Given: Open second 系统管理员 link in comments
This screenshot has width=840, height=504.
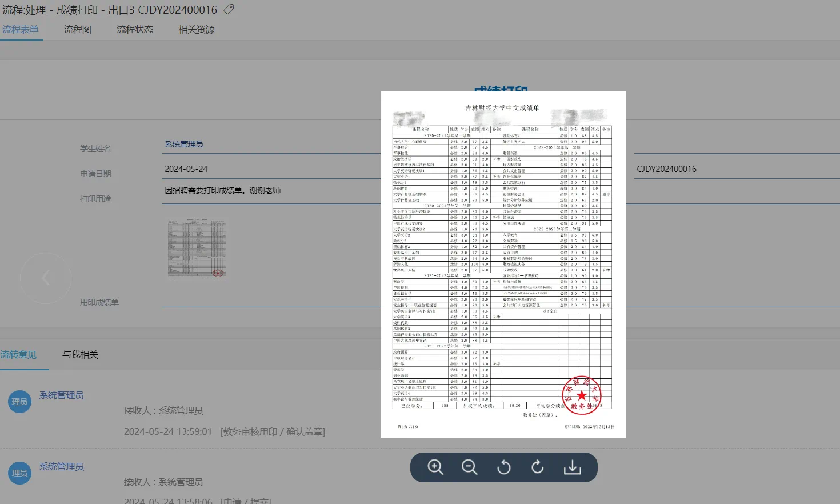Looking at the screenshot, I should (62, 467).
